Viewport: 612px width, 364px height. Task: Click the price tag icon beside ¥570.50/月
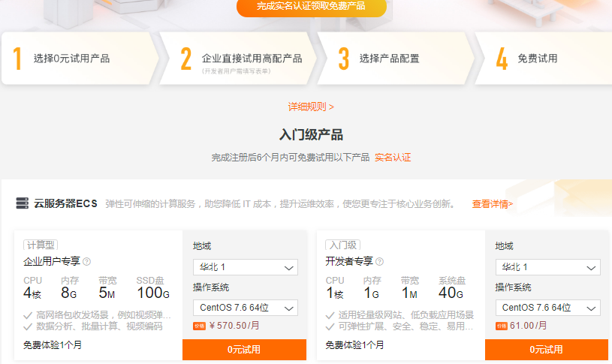tap(199, 326)
